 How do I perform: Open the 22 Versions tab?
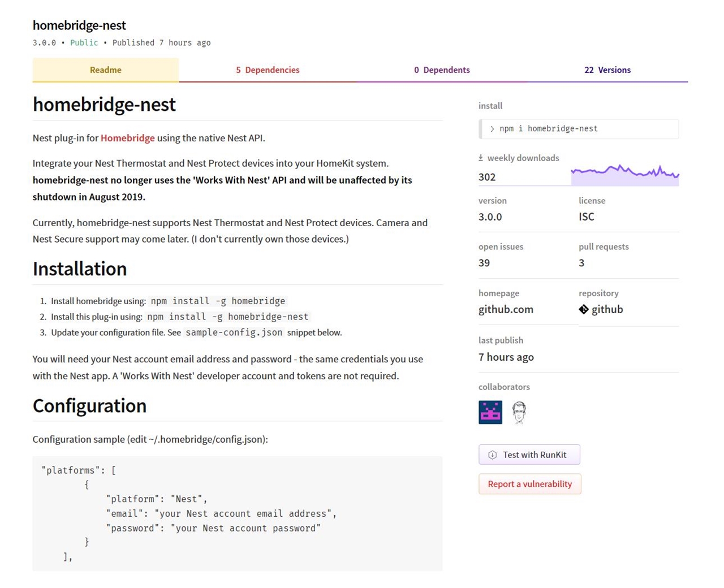tap(607, 70)
